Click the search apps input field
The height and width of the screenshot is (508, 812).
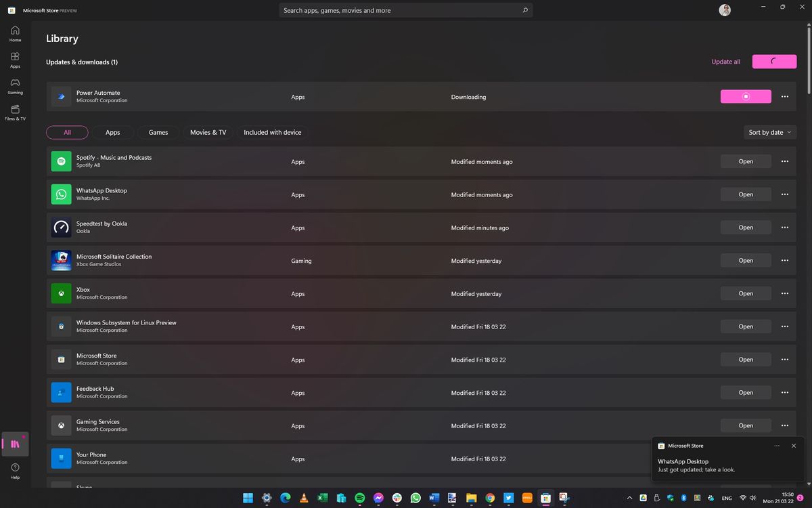[x=406, y=10]
